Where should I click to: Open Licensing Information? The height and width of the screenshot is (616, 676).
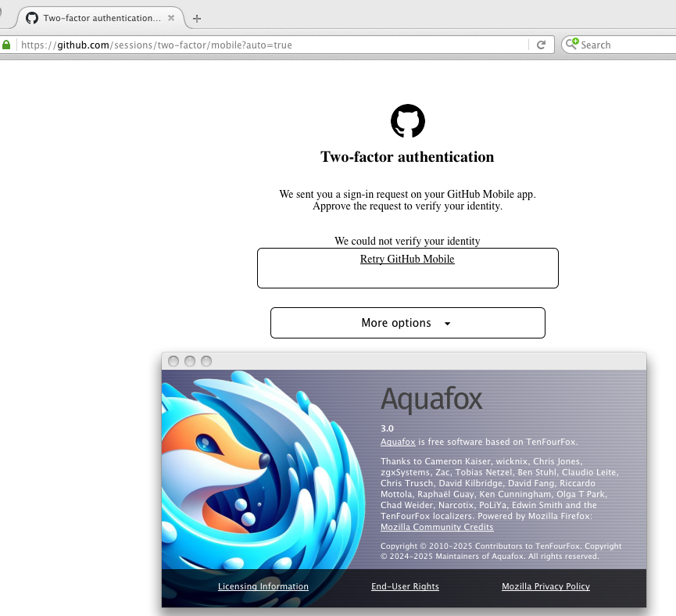pos(263,586)
